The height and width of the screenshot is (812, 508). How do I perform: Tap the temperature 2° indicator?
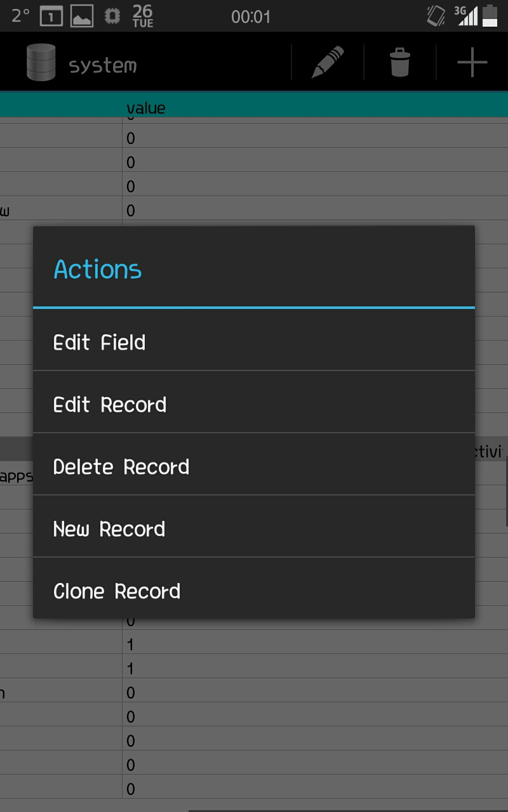[21, 16]
